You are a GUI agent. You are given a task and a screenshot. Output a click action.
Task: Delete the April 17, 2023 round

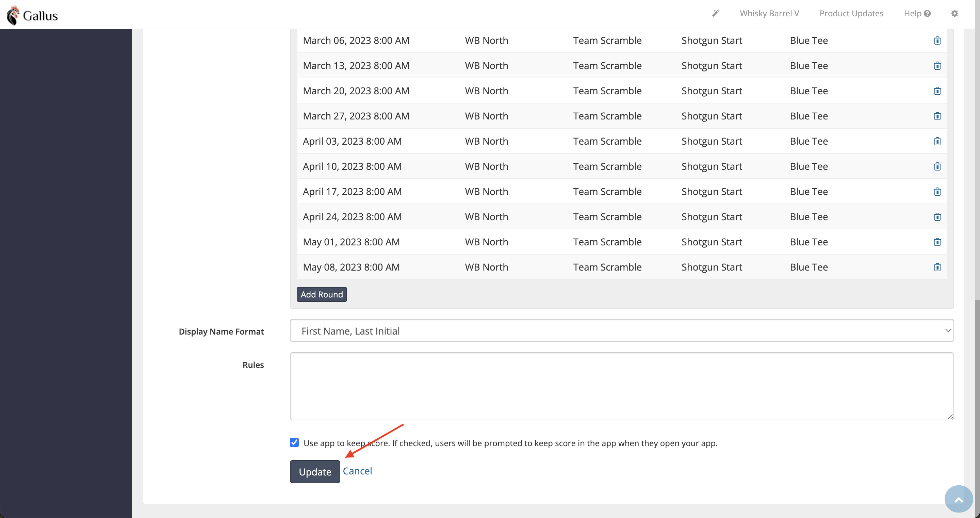point(937,192)
